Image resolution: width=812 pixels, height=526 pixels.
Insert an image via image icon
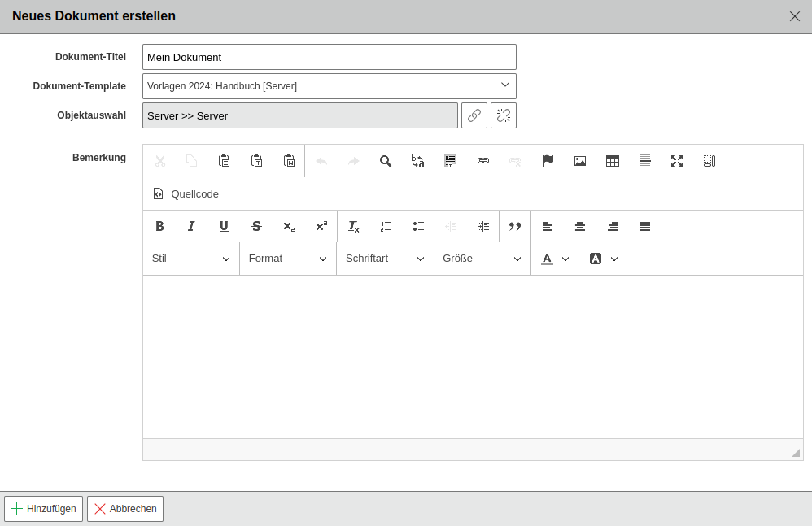580,161
